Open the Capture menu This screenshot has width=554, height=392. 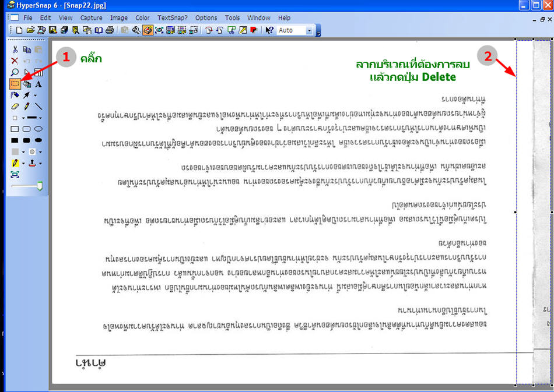(x=91, y=17)
